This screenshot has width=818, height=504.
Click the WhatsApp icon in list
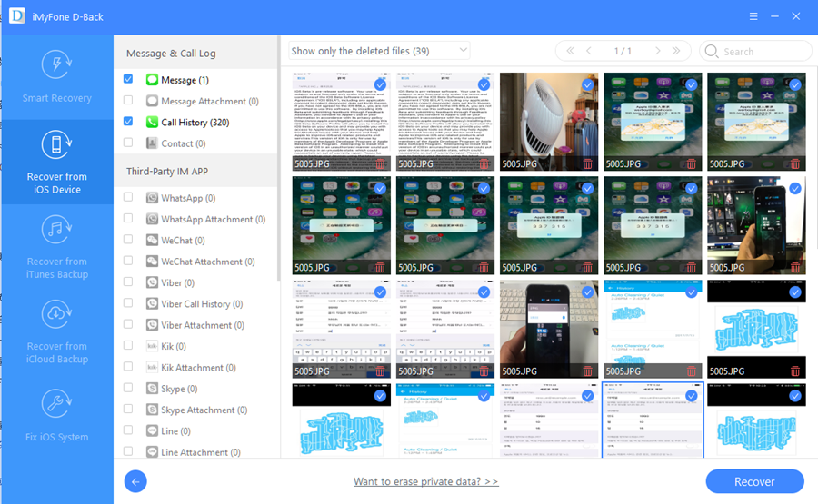pyautogui.click(x=152, y=198)
